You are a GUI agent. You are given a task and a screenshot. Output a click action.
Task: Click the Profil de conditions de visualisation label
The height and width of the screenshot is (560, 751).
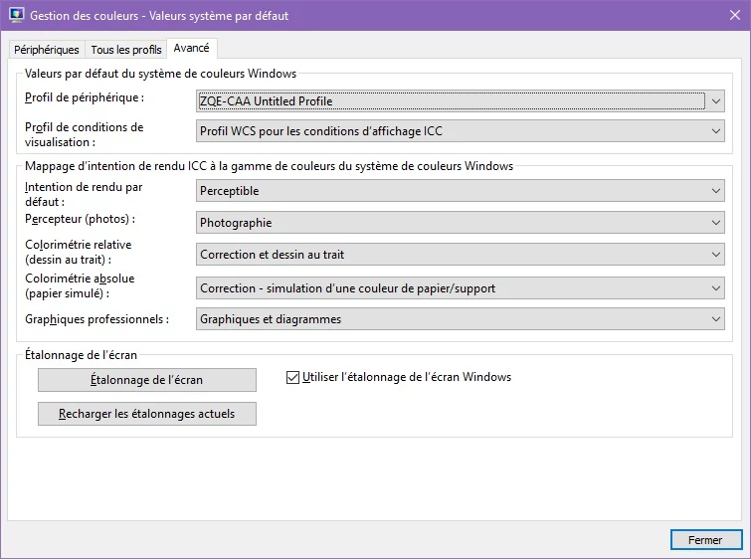click(x=85, y=134)
